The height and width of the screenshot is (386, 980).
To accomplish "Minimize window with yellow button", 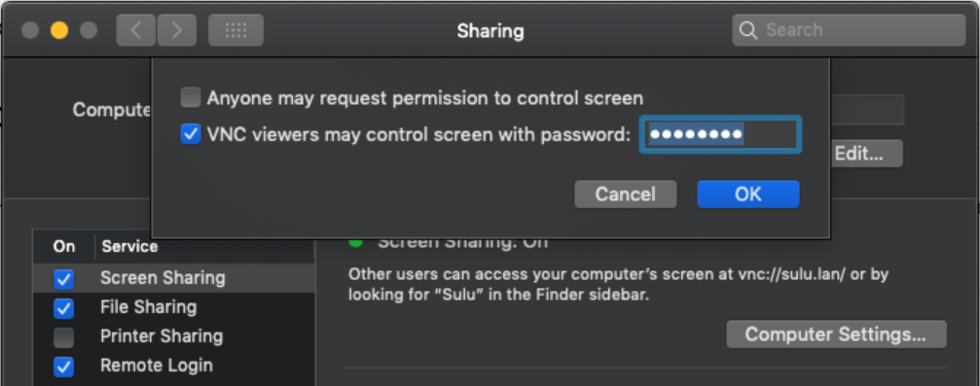I will (59, 30).
